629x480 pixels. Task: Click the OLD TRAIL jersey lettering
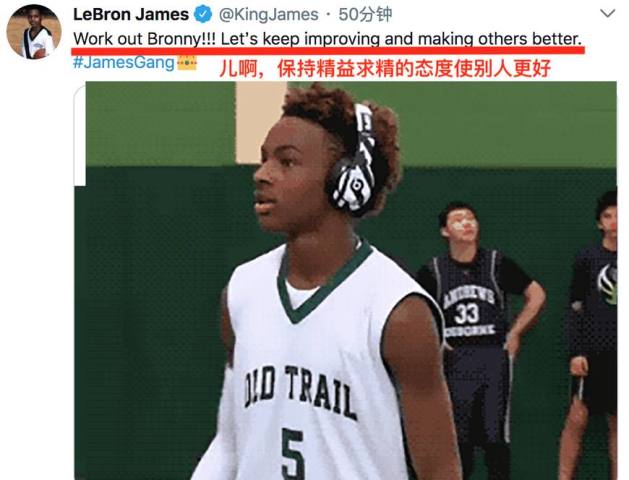point(301,393)
